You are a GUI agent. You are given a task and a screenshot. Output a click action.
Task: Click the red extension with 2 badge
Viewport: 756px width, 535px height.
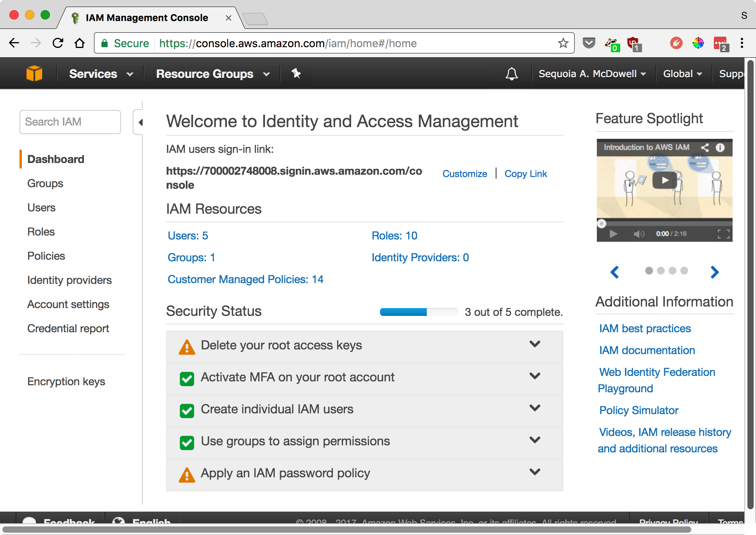coord(721,44)
